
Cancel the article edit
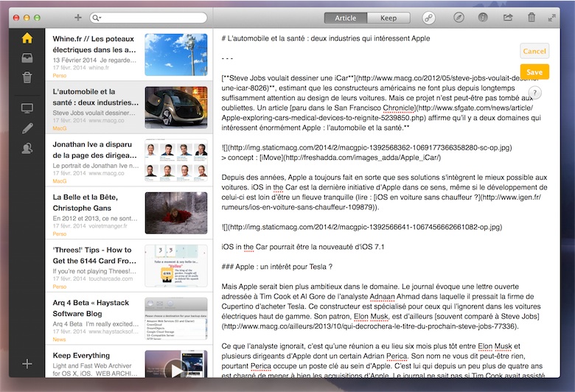tap(534, 52)
